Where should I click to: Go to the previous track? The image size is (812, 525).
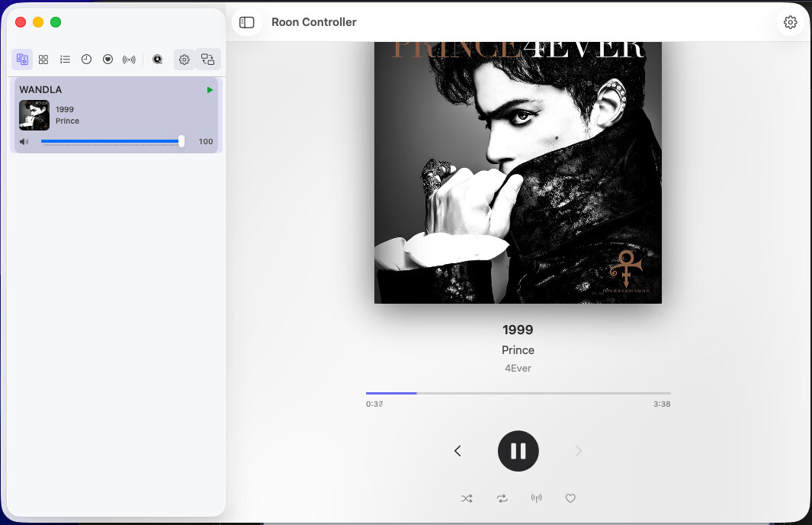457,451
